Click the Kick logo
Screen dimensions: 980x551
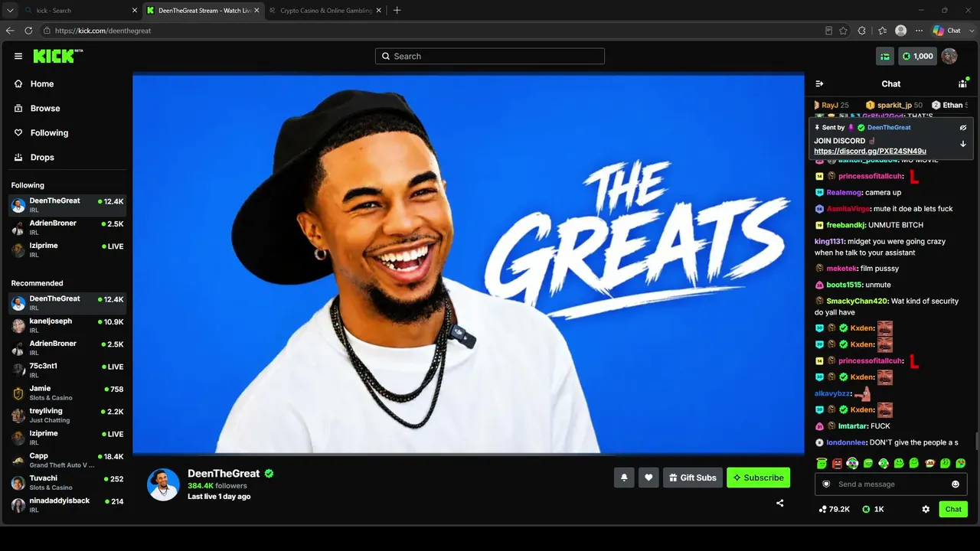click(x=57, y=56)
